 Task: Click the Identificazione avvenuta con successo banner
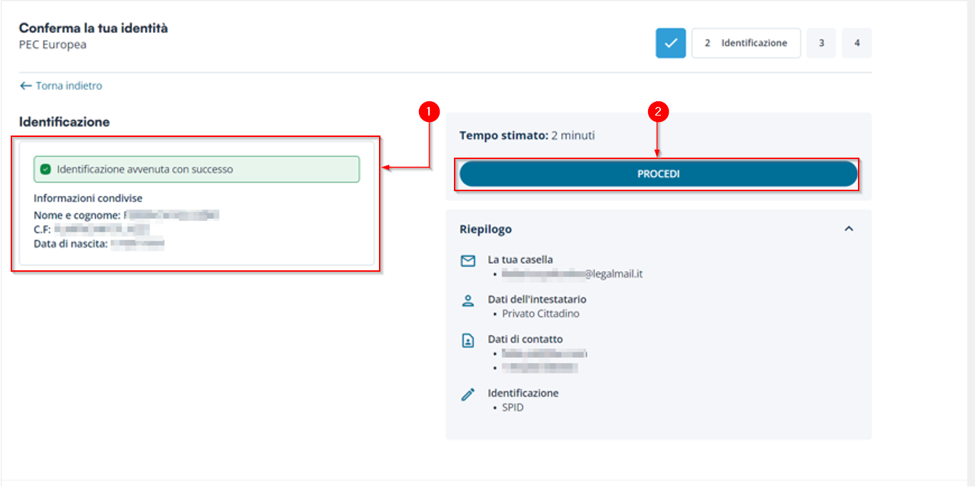[196, 170]
